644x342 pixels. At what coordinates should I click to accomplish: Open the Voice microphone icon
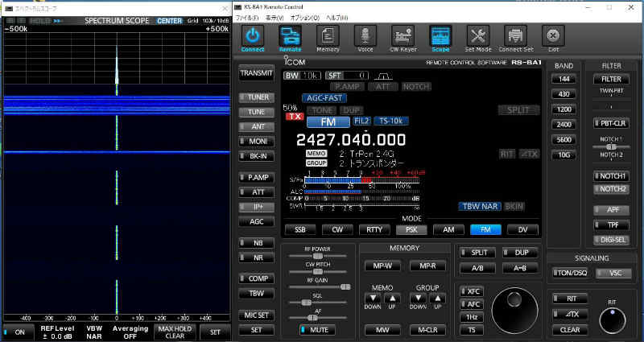pyautogui.click(x=365, y=36)
